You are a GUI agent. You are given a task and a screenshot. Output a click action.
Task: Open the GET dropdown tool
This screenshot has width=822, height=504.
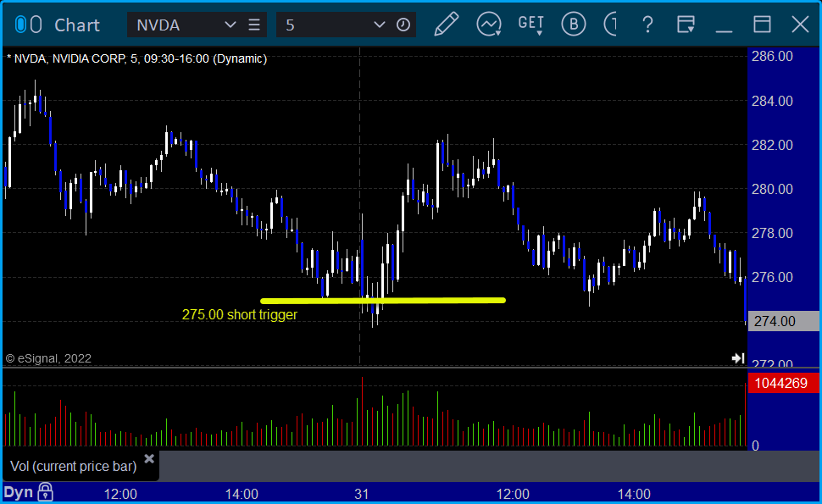pos(531,25)
